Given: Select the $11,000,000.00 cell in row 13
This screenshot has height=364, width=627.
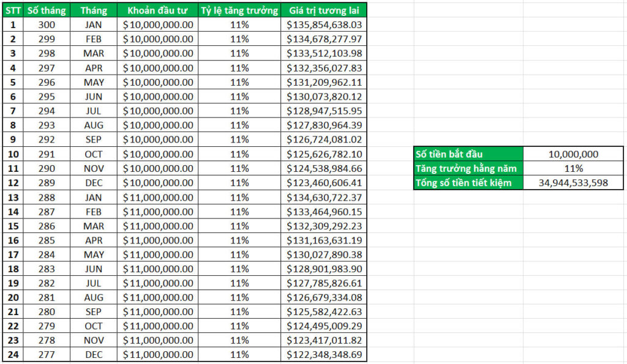Looking at the screenshot, I should click(157, 198).
